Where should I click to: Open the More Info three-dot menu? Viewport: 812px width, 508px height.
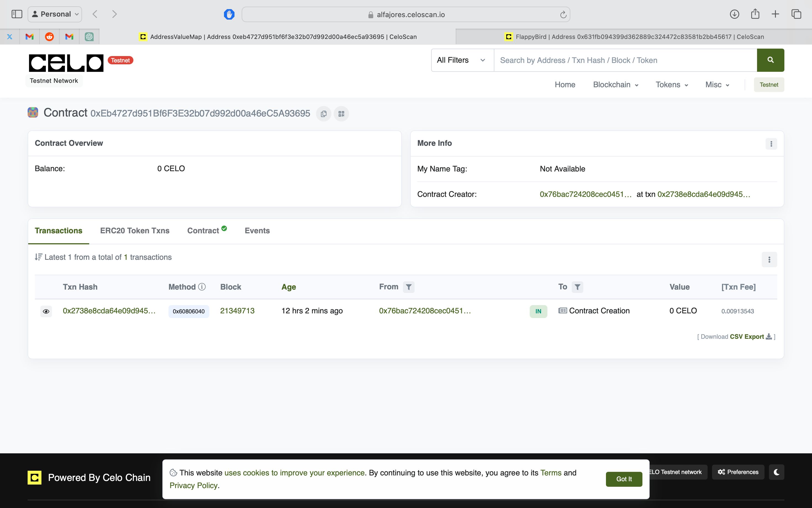pos(771,144)
